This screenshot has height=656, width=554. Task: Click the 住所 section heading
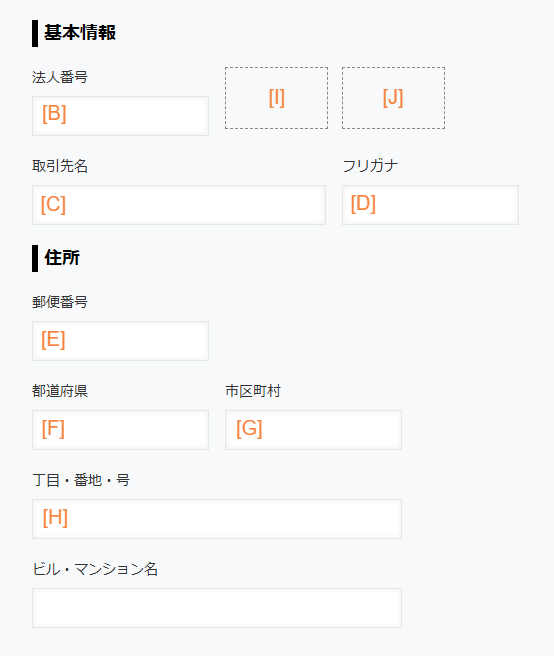[62, 258]
